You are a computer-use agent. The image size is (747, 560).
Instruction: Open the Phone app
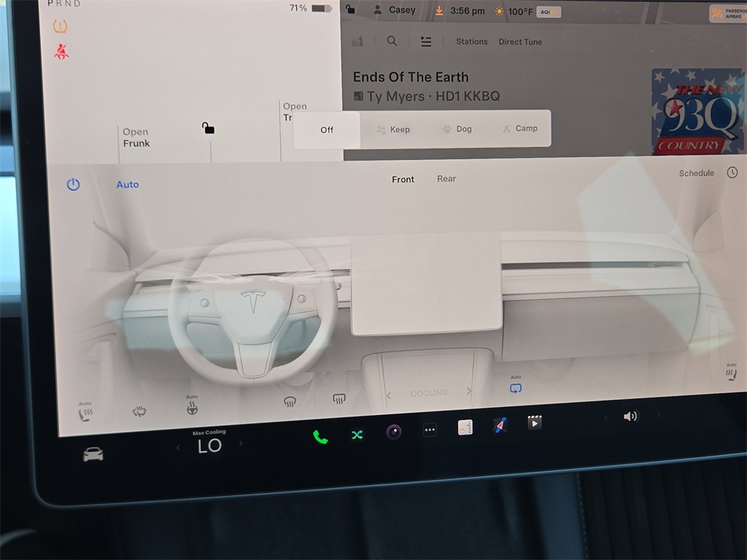(320, 437)
